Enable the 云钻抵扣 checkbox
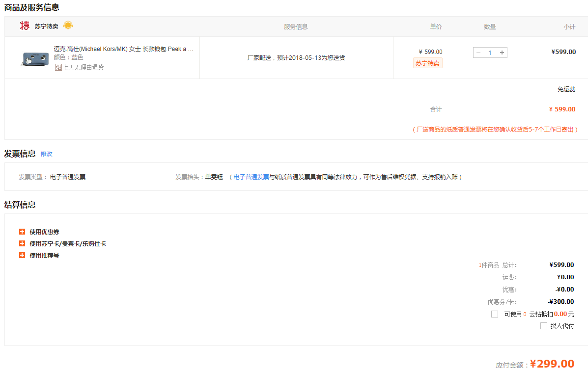Viewport: 588px width, 370px height. click(495, 314)
